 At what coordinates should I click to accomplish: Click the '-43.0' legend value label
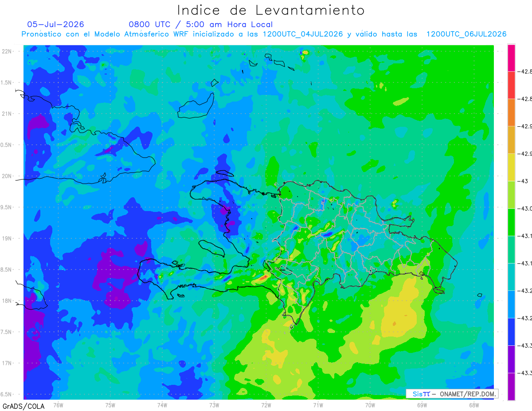[x=526, y=208]
